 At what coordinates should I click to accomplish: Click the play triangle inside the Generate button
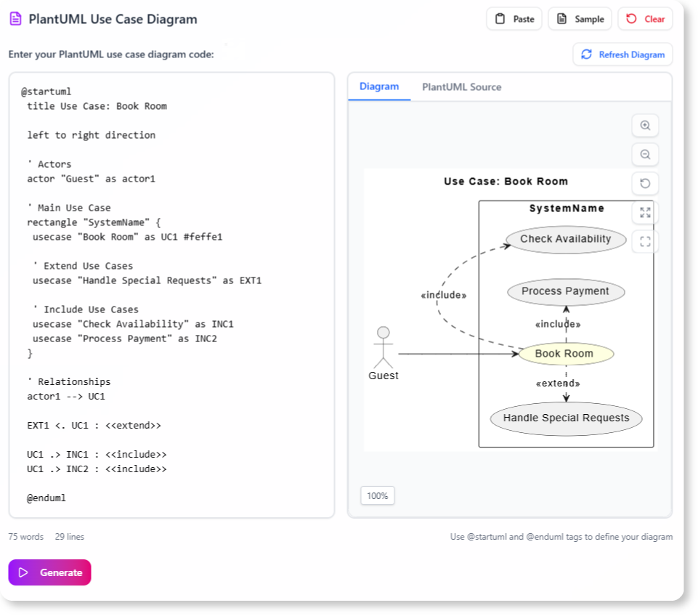point(24,572)
